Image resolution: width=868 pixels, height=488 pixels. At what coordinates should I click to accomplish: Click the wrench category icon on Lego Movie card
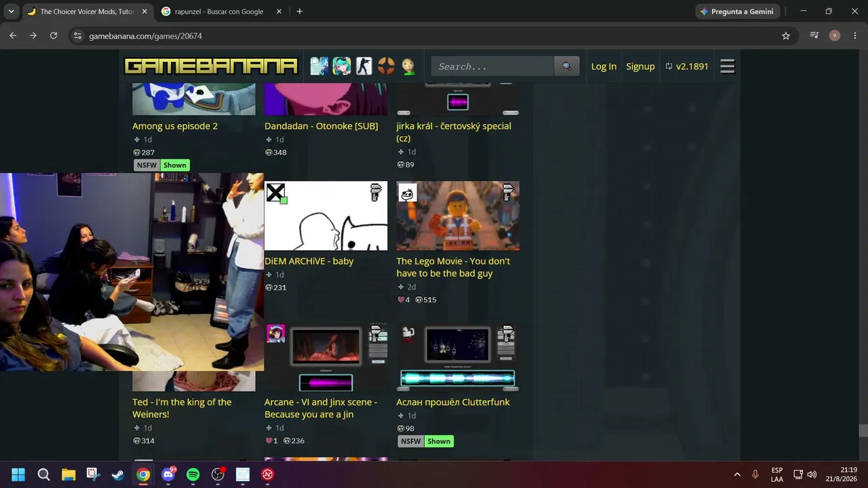tap(508, 193)
